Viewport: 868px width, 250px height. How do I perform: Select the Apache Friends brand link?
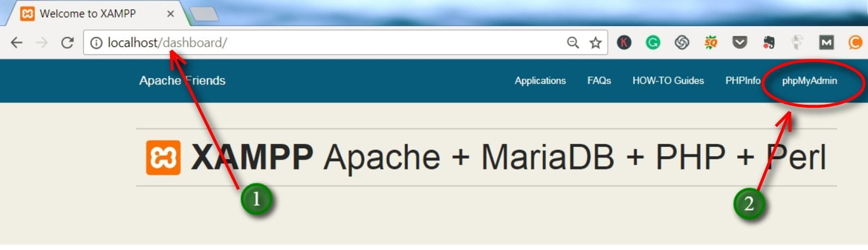182,80
